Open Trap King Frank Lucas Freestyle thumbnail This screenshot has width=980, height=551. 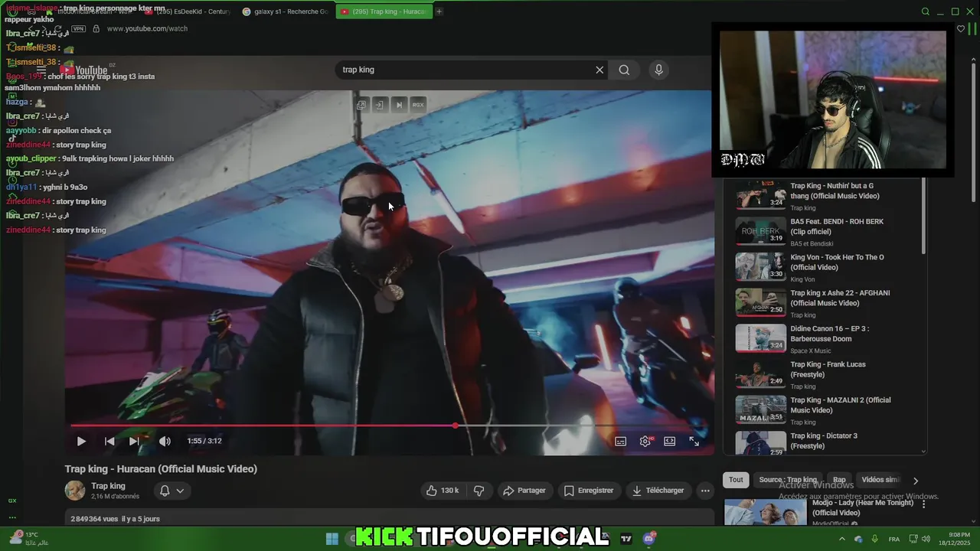(761, 374)
